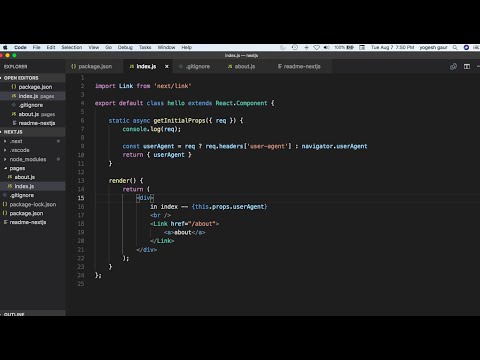The image size is (480, 360).
Task: Open .gitignore in the NEXTJS tree
Action: coord(33,195)
